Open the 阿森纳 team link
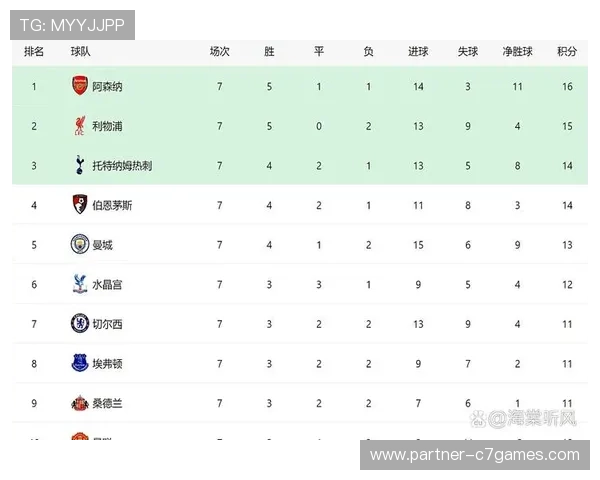Screen dimensions: 600x480 click(x=107, y=87)
